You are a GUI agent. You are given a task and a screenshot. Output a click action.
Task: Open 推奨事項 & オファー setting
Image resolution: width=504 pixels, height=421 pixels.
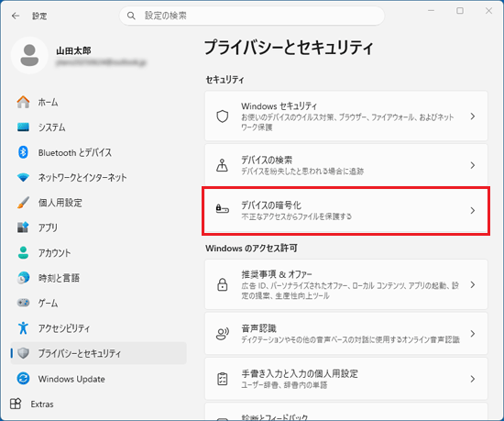tap(346, 284)
